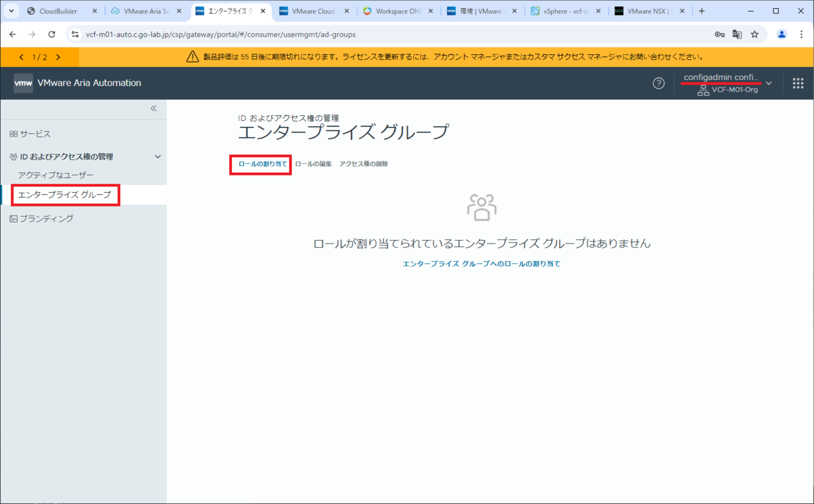814x504 pixels.
Task: Open the Chrome three-dot menu
Action: (801, 34)
